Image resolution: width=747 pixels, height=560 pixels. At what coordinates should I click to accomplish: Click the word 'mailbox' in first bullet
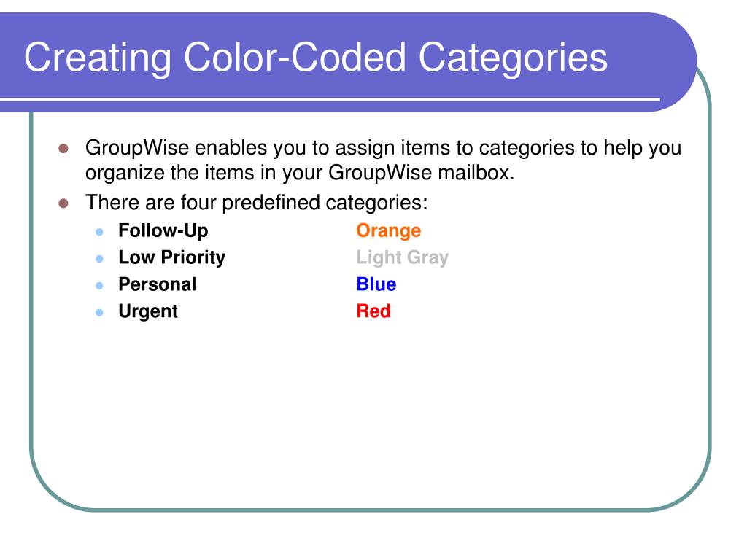click(473, 172)
